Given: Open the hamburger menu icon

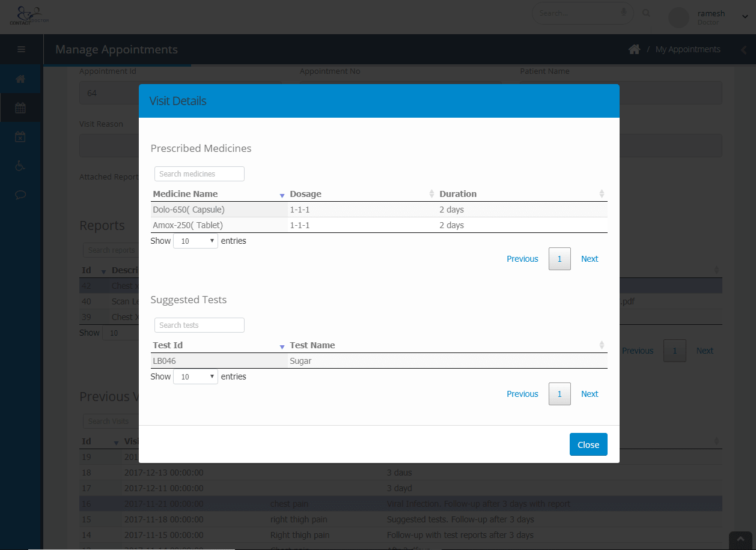Looking at the screenshot, I should coord(22,49).
